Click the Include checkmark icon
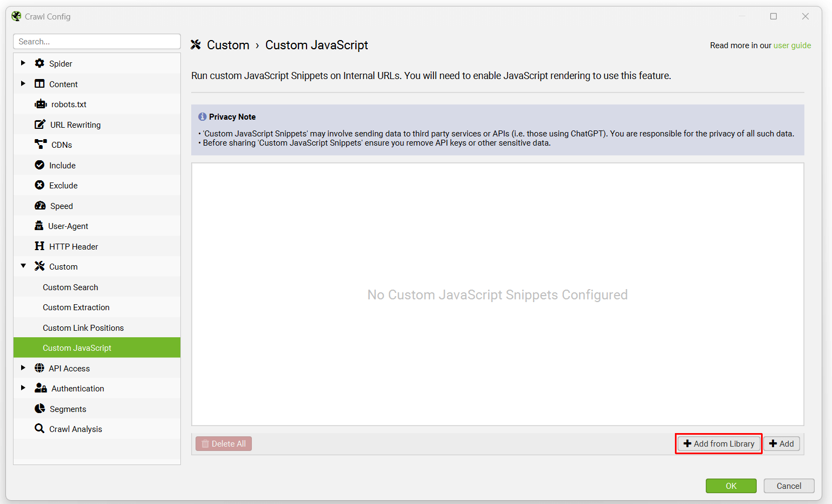 pyautogui.click(x=40, y=165)
